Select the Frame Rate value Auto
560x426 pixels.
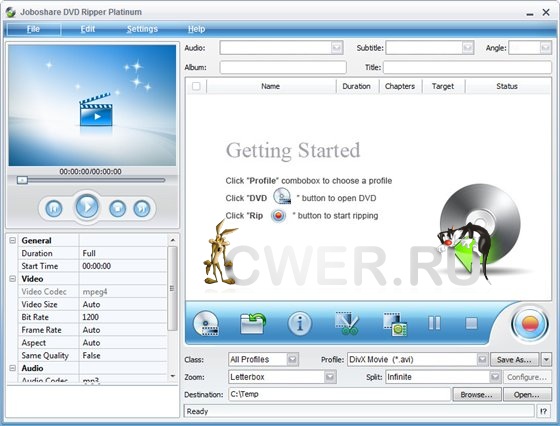tap(123, 330)
